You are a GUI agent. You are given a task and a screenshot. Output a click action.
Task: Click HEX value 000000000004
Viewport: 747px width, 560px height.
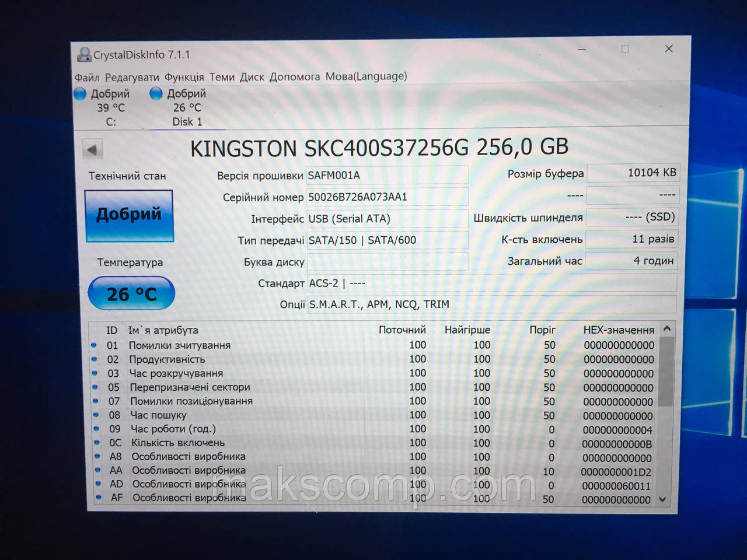tap(617, 430)
